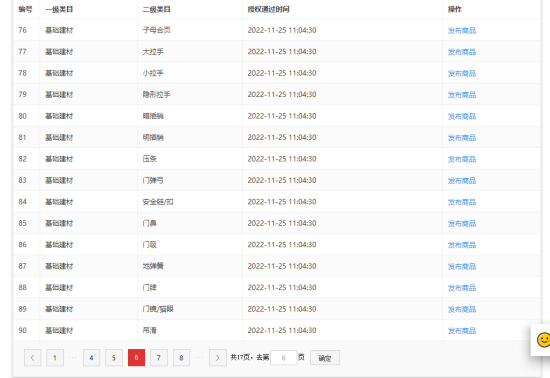This screenshot has width=550, height=378.
Task: Jump to page 8
Action: (x=181, y=358)
